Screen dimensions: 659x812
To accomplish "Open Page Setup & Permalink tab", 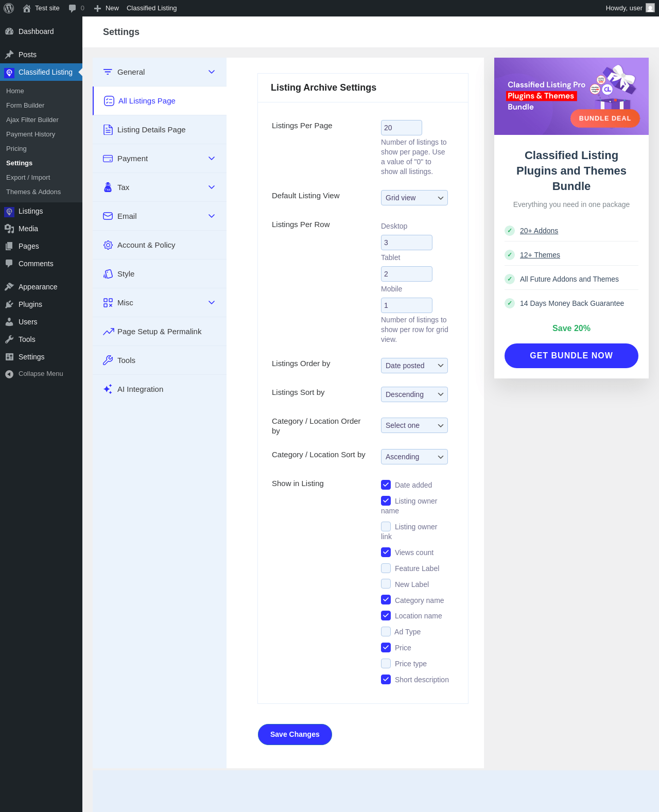I will click(x=160, y=332).
